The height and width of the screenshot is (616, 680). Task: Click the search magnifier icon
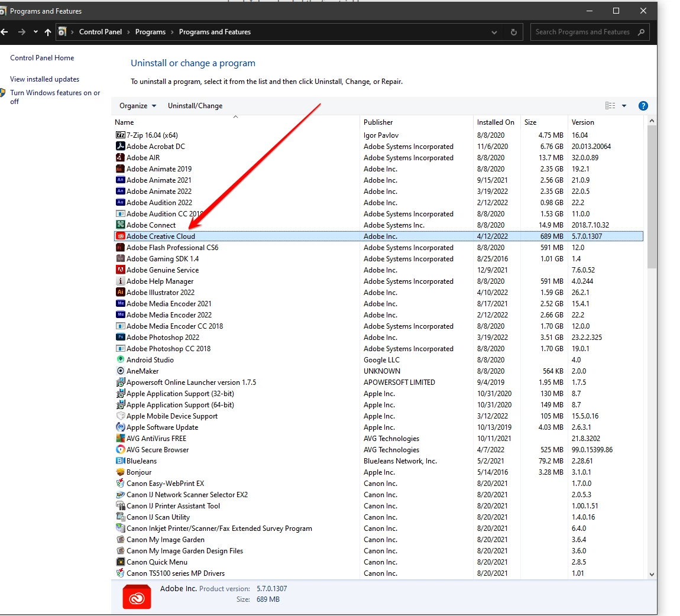pyautogui.click(x=641, y=32)
